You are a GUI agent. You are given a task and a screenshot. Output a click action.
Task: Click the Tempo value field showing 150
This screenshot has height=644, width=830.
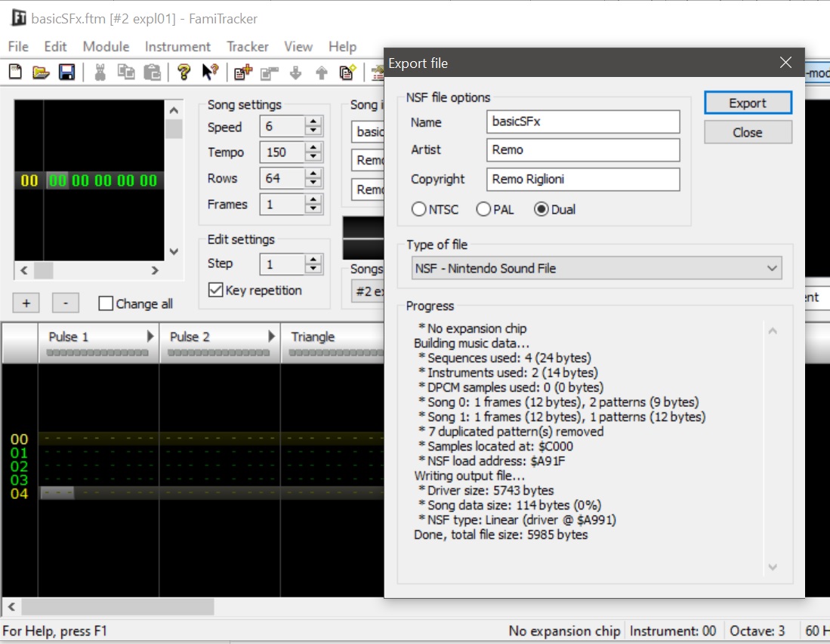[282, 153]
